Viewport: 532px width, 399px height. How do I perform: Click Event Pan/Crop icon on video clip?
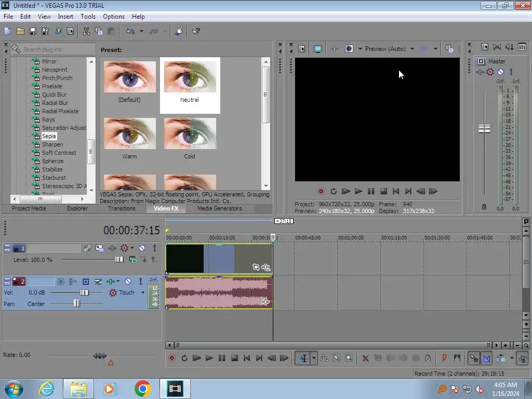click(256, 267)
